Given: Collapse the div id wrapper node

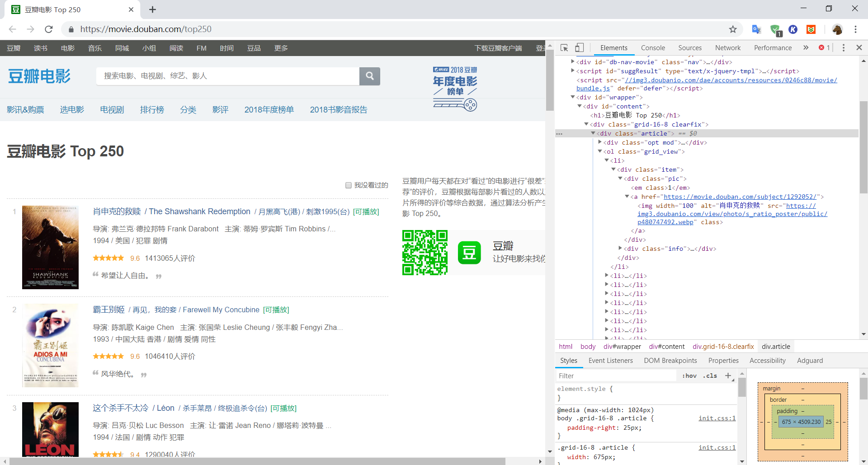Looking at the screenshot, I should click(x=572, y=97).
